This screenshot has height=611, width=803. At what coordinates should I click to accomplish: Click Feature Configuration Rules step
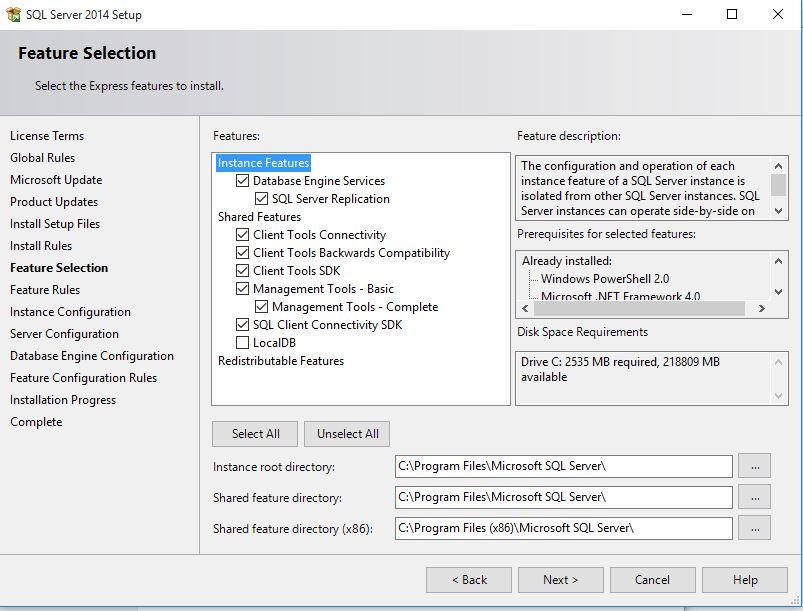pos(83,378)
